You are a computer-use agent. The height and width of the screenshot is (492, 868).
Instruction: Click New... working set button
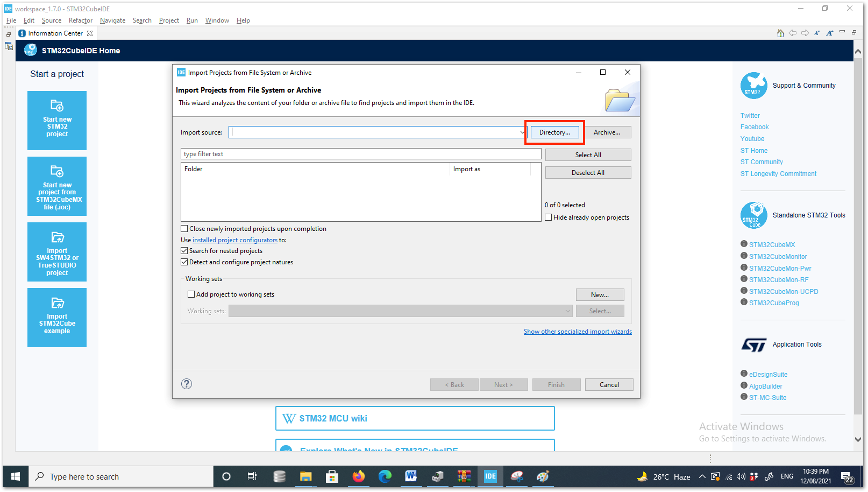(600, 295)
